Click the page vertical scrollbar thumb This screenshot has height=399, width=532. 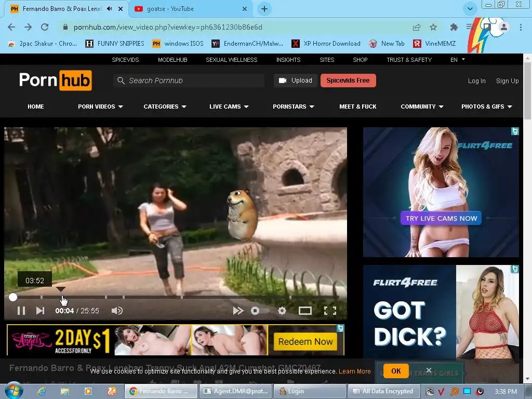coord(528,91)
